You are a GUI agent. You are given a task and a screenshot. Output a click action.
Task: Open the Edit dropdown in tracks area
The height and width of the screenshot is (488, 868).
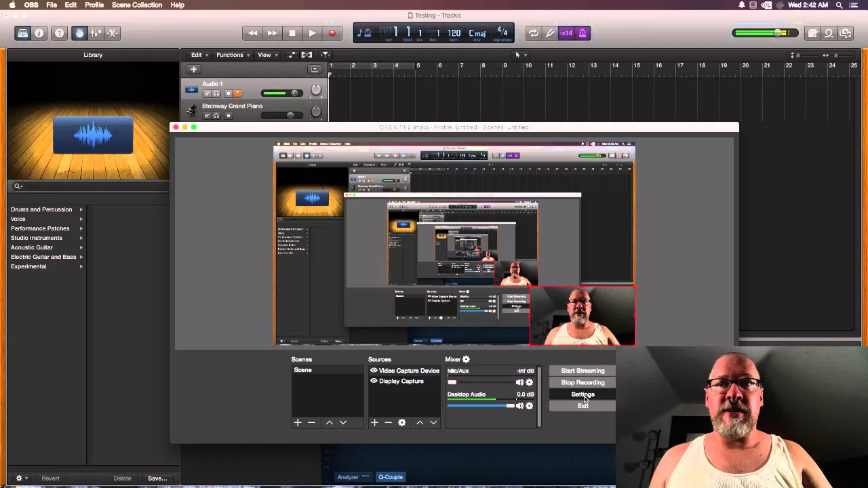[x=199, y=55]
